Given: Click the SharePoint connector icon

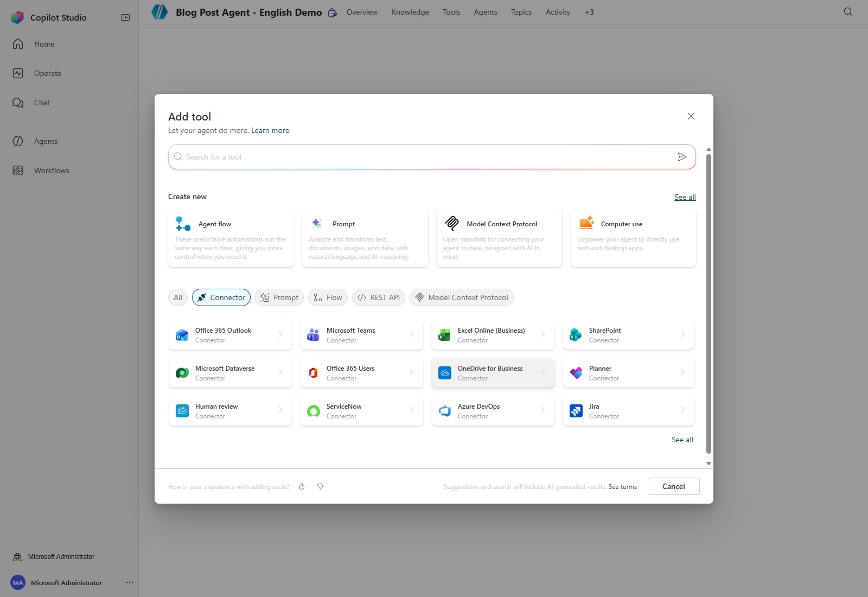Looking at the screenshot, I should click(x=576, y=335).
